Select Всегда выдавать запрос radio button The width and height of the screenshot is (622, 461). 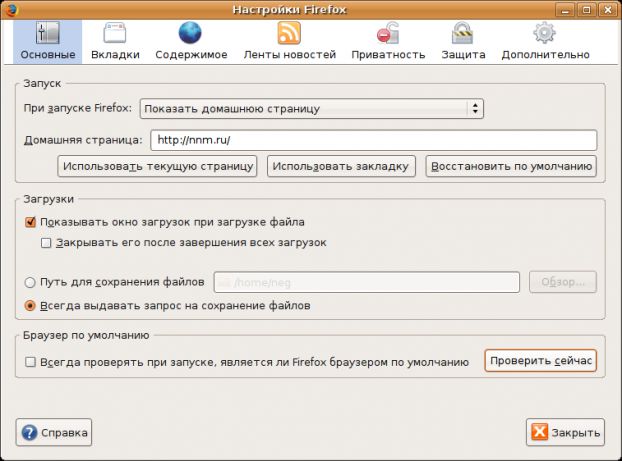[30, 305]
